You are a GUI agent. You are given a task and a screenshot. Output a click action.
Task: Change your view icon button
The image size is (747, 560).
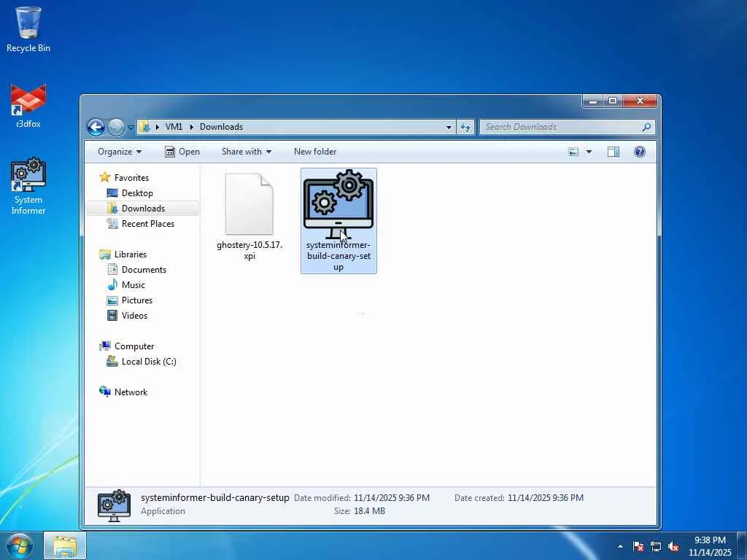(573, 152)
